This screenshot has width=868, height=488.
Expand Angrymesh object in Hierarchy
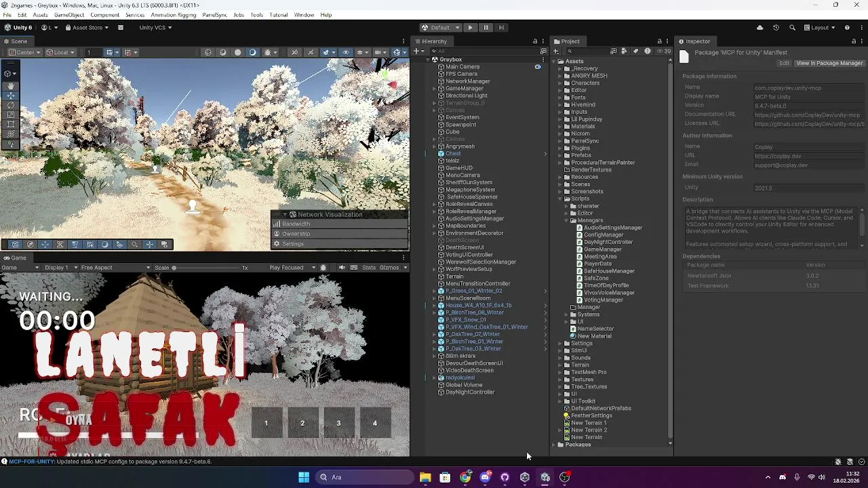point(435,146)
